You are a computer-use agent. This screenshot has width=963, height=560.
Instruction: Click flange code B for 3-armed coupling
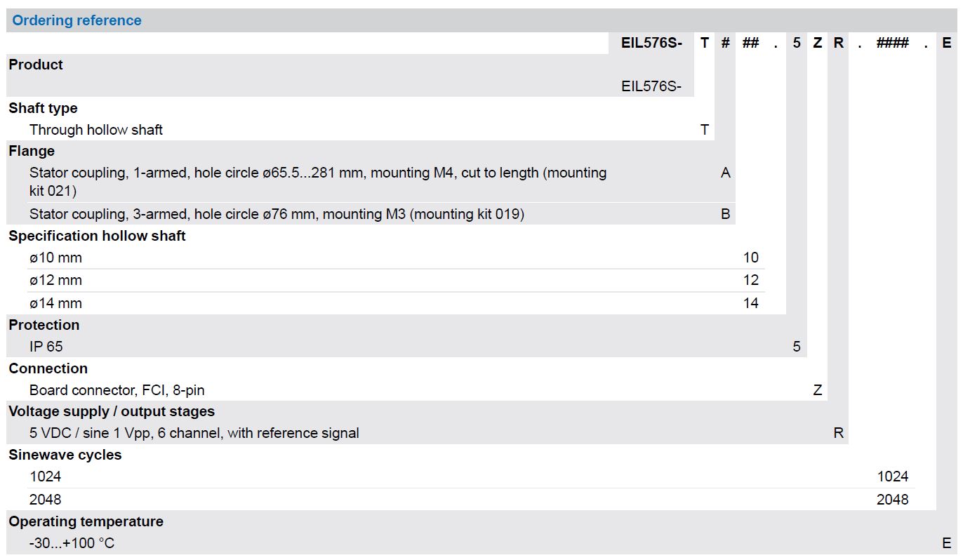(726, 214)
